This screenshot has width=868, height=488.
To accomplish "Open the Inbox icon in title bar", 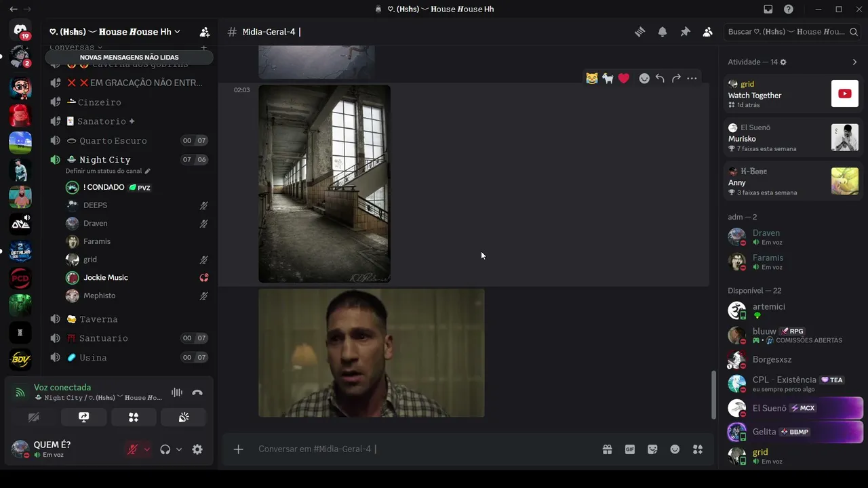I will 768,9.
